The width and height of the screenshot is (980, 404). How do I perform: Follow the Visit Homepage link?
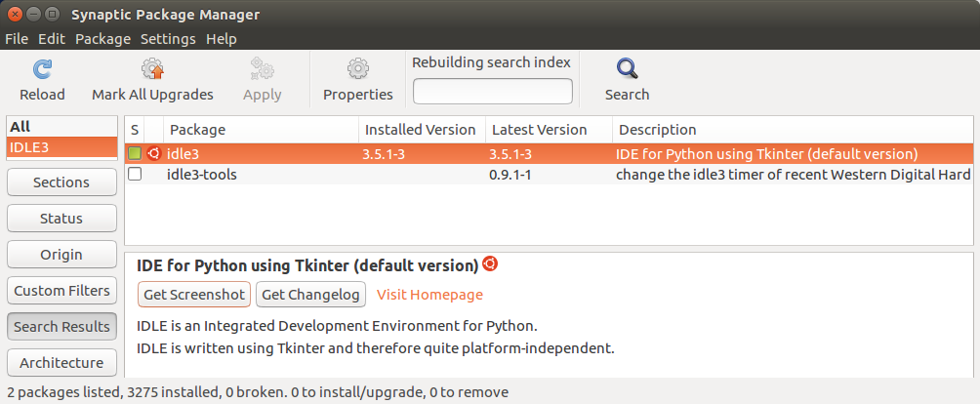coord(430,295)
